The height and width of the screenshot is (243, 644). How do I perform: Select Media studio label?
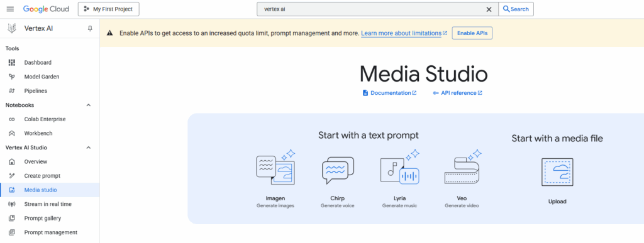pyautogui.click(x=40, y=190)
